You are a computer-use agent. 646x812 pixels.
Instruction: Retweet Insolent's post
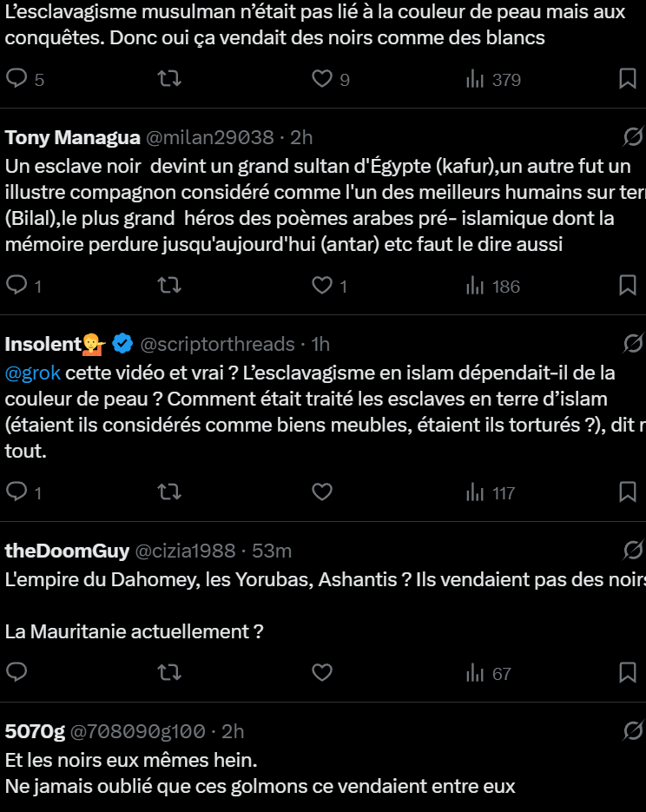click(169, 492)
